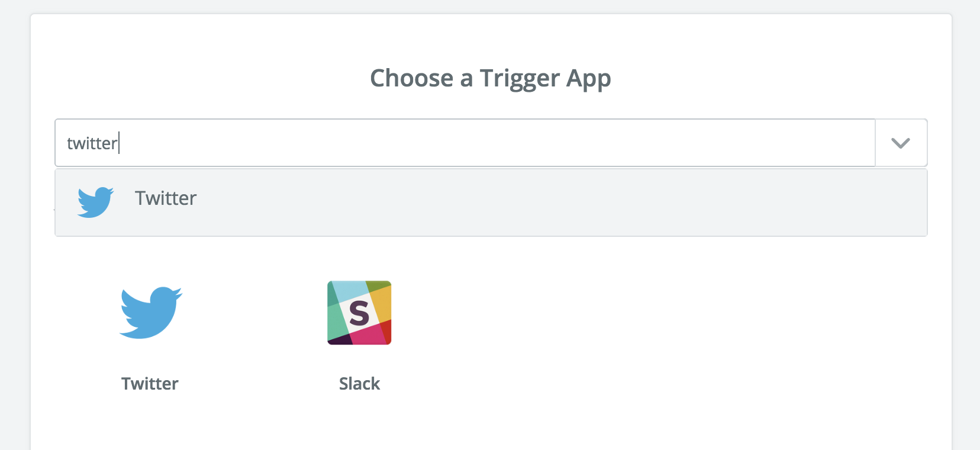980x450 pixels.
Task: Click the bold Twitter label below the bird logo
Action: point(150,384)
